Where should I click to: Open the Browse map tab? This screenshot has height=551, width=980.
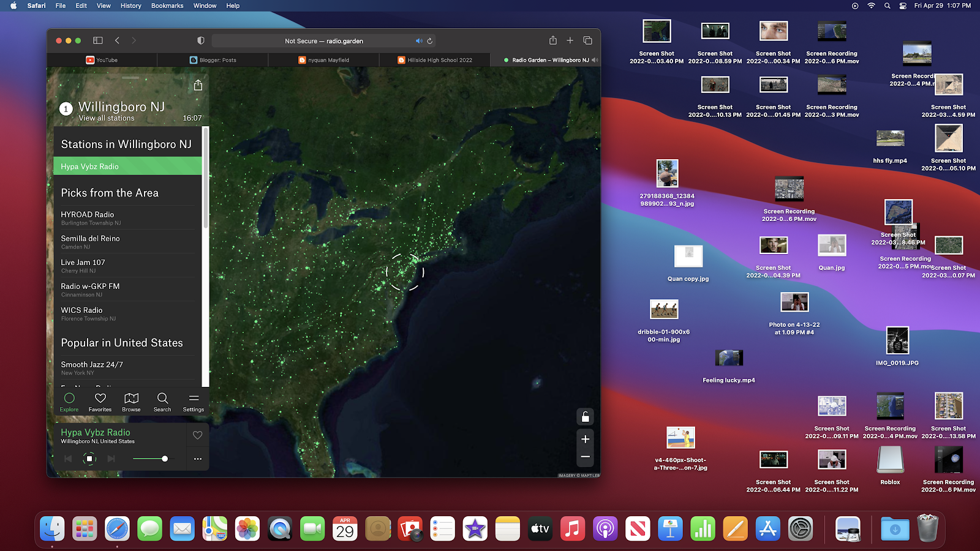pos(131,402)
